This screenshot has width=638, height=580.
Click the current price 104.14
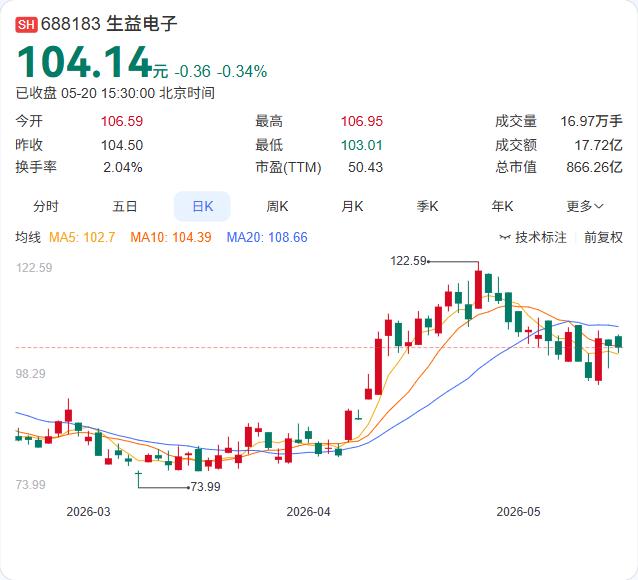coord(84,62)
